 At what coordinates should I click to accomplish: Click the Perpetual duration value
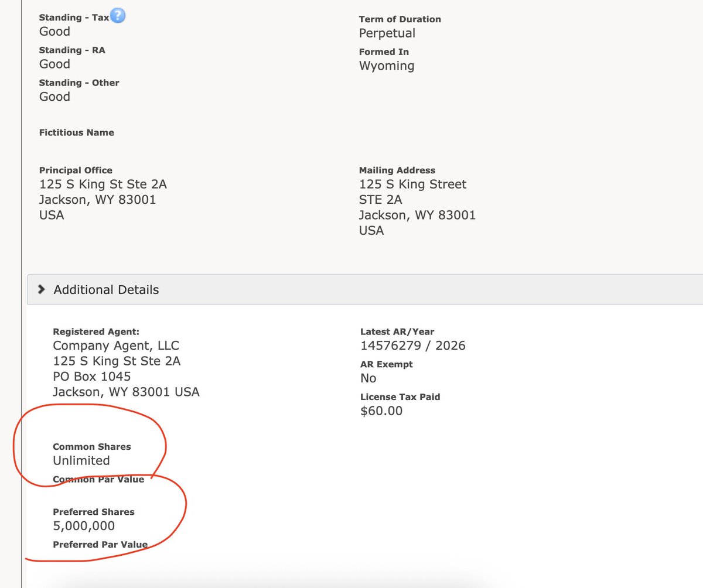[x=387, y=33]
